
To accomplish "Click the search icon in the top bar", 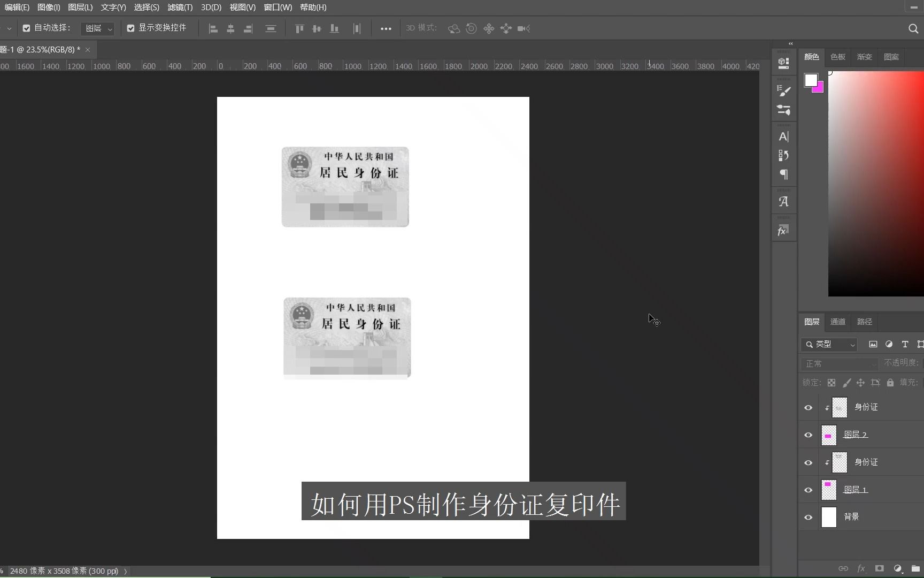I will [x=912, y=28].
